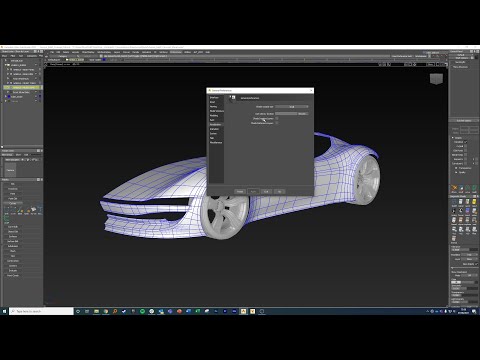Adjust the Transparency slider near Control Panel bottom
The image size is (480, 360).
(x=465, y=295)
